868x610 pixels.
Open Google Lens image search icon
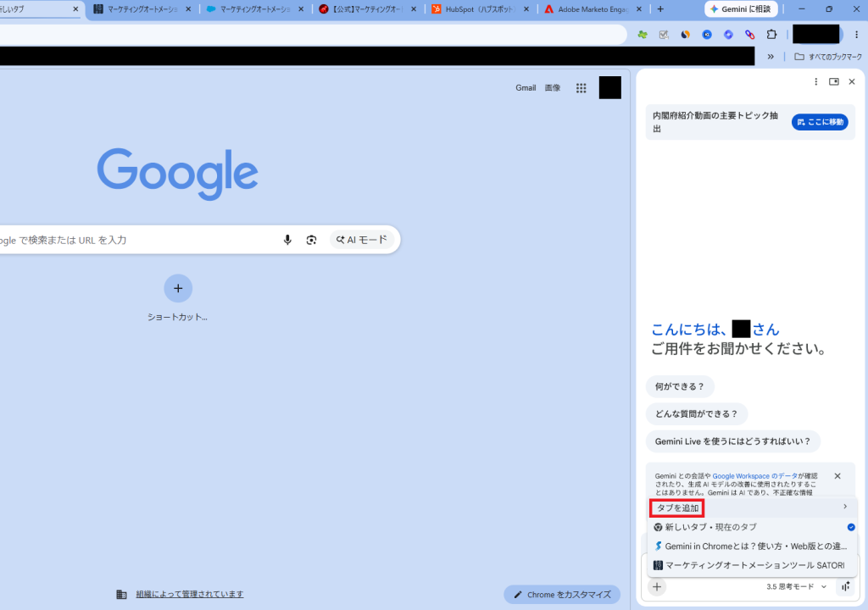tap(312, 240)
